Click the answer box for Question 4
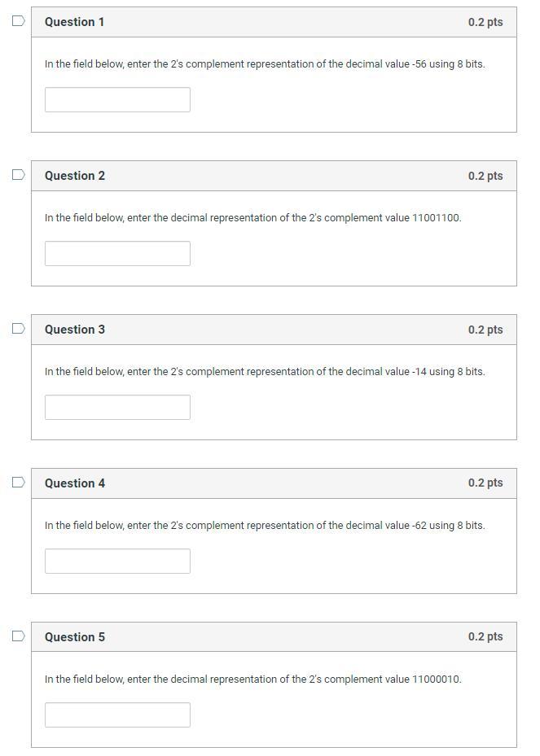 (117, 561)
